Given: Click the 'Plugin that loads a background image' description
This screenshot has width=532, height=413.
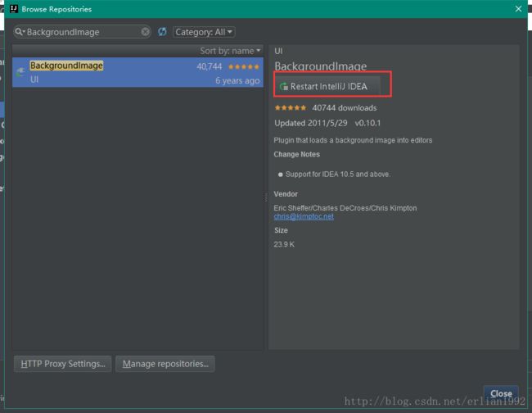Looking at the screenshot, I should (353, 140).
